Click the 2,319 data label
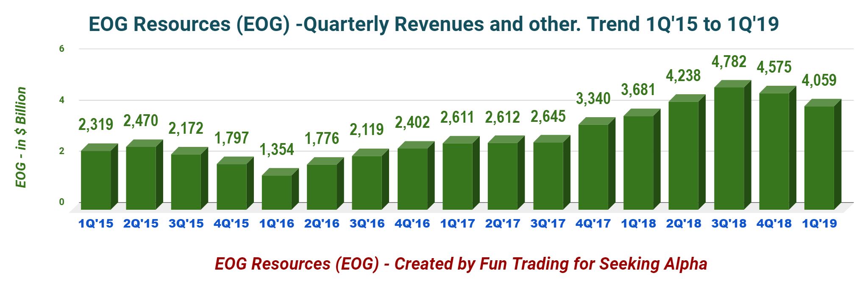This screenshot has width=868, height=287. (x=96, y=124)
